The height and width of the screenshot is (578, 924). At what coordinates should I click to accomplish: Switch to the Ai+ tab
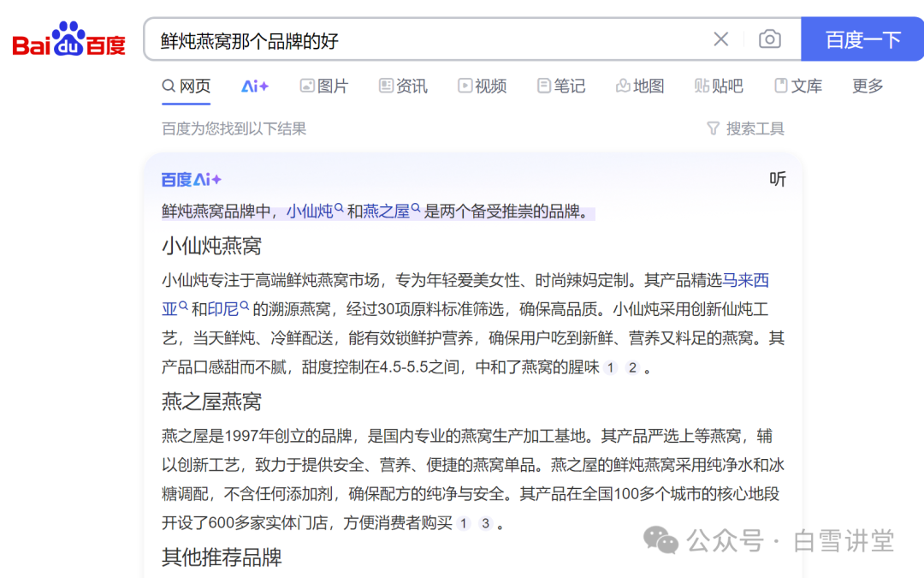click(x=255, y=86)
